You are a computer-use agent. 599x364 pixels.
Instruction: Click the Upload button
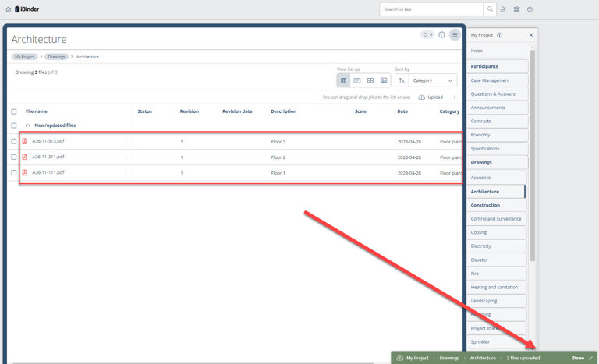pos(431,97)
